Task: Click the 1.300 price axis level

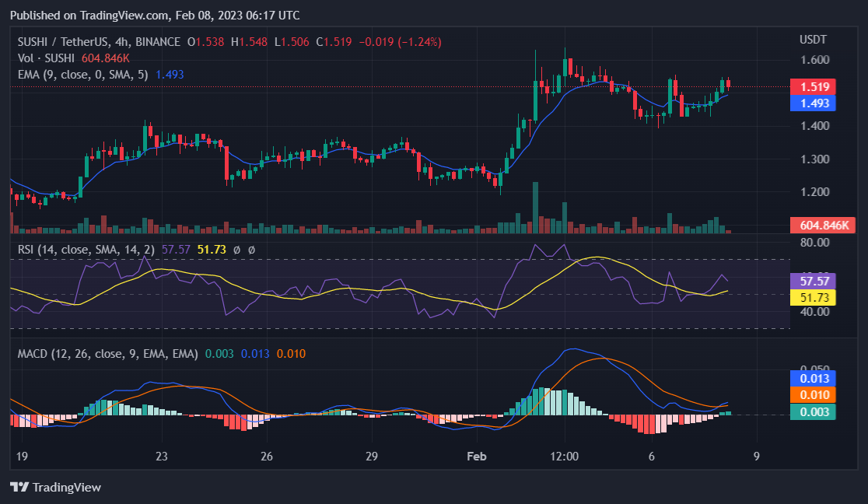Action: tap(815, 159)
